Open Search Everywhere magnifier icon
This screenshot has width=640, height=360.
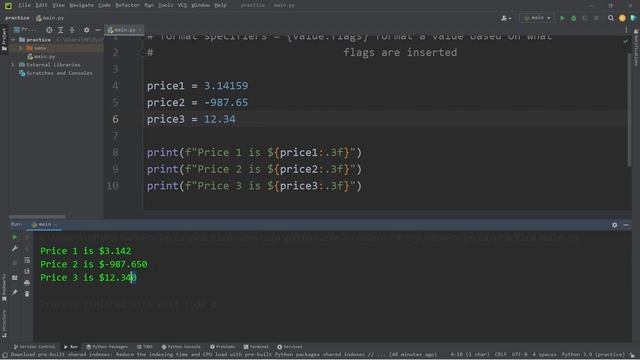pos(611,18)
